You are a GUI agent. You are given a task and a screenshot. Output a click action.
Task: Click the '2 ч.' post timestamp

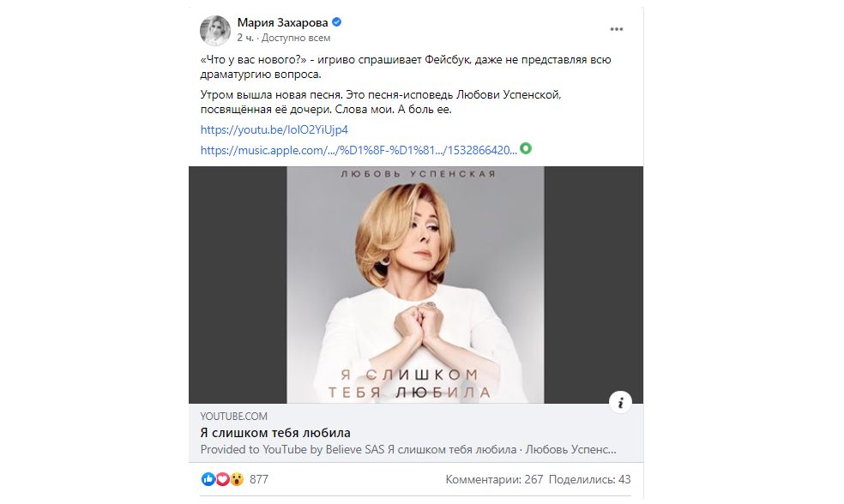click(x=244, y=38)
